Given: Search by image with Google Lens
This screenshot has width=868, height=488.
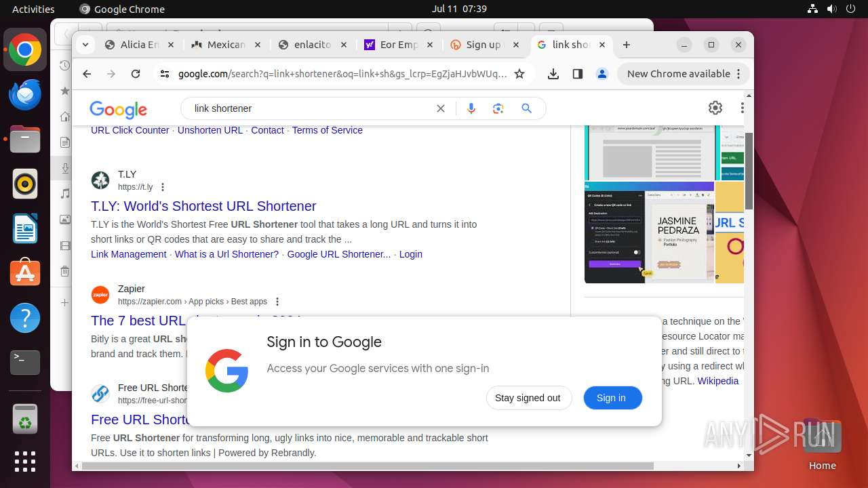Looking at the screenshot, I should [x=498, y=108].
